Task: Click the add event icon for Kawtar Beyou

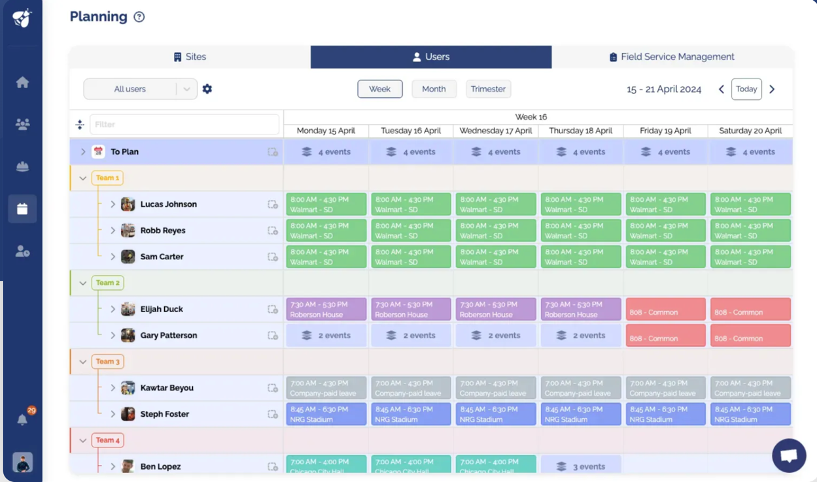Action: [272, 388]
